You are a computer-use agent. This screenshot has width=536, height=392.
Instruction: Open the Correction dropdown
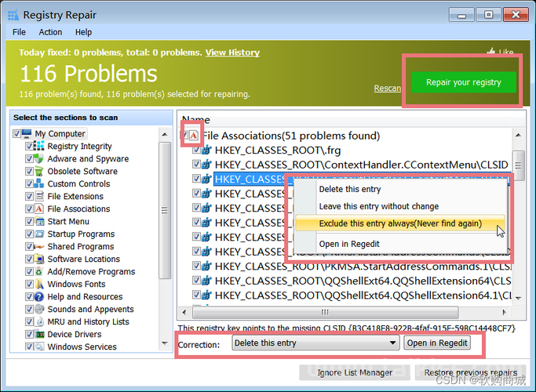click(x=315, y=343)
